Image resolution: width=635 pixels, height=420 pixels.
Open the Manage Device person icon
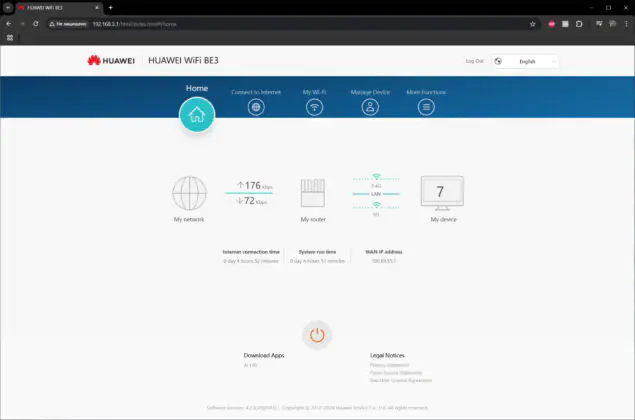click(x=370, y=107)
